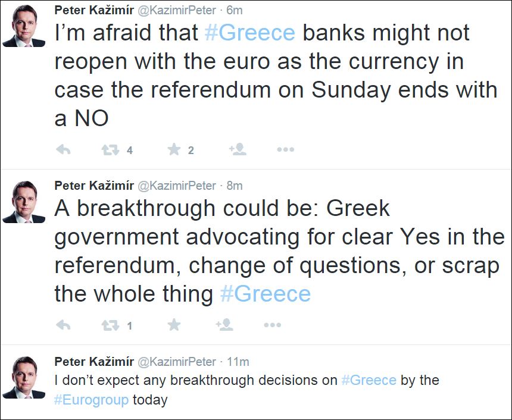Follow user from the Greece banks tweet
The height and width of the screenshot is (420, 512).
click(x=238, y=150)
